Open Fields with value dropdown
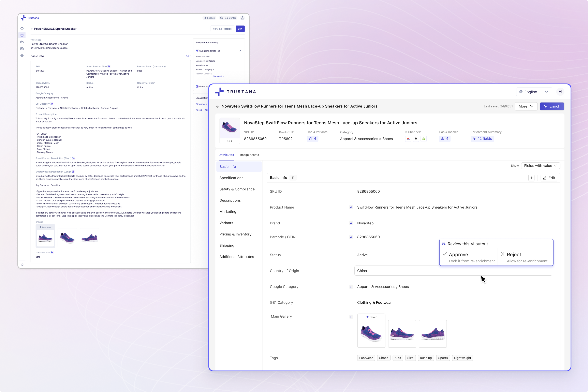 pyautogui.click(x=541, y=166)
